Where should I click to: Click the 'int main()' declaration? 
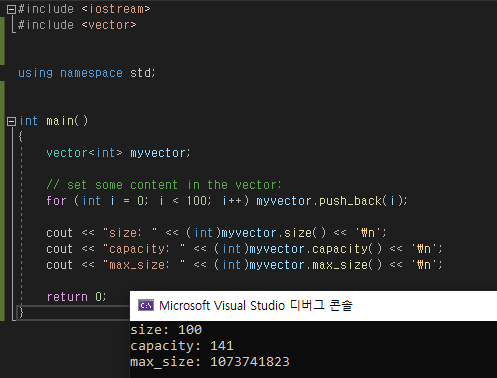(54, 121)
